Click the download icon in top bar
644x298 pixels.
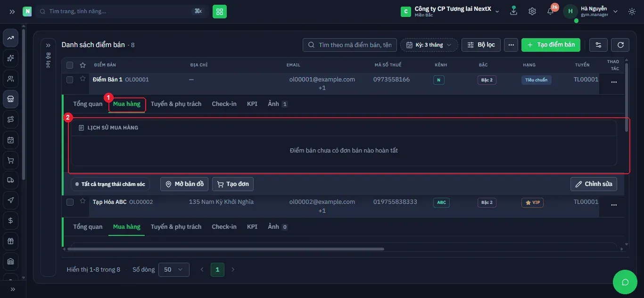(514, 11)
